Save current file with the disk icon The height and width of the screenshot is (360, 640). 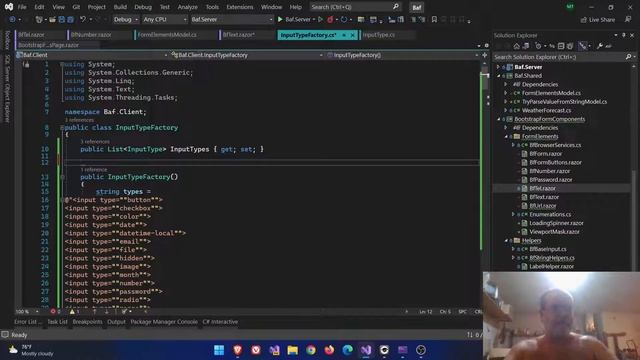pos(62,19)
